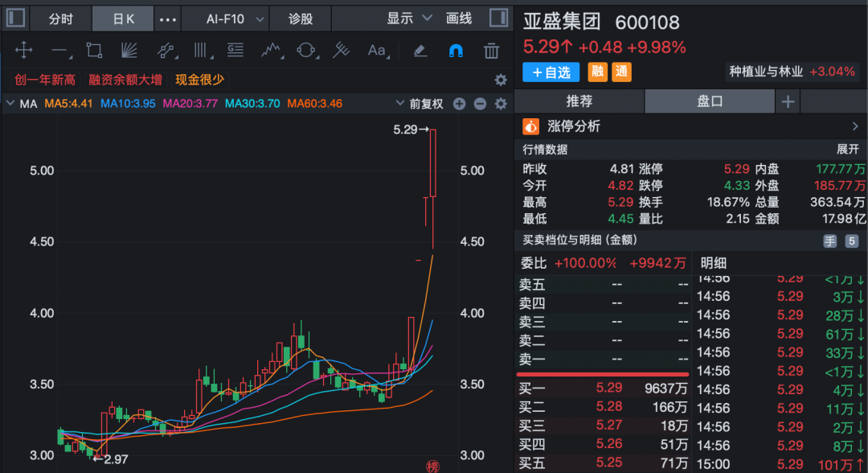868x473 pixels.
Task: Switch to the 分时 tab
Action: (x=60, y=19)
